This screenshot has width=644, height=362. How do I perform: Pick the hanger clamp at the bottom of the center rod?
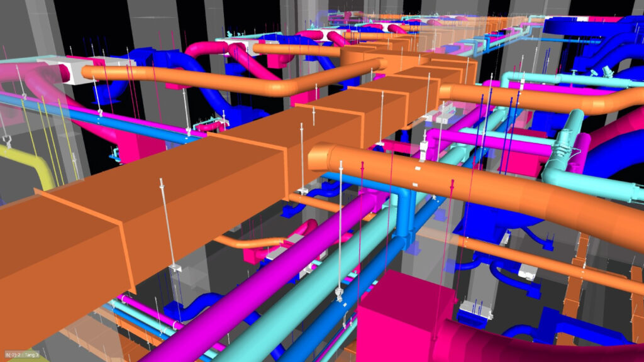pos(340,293)
